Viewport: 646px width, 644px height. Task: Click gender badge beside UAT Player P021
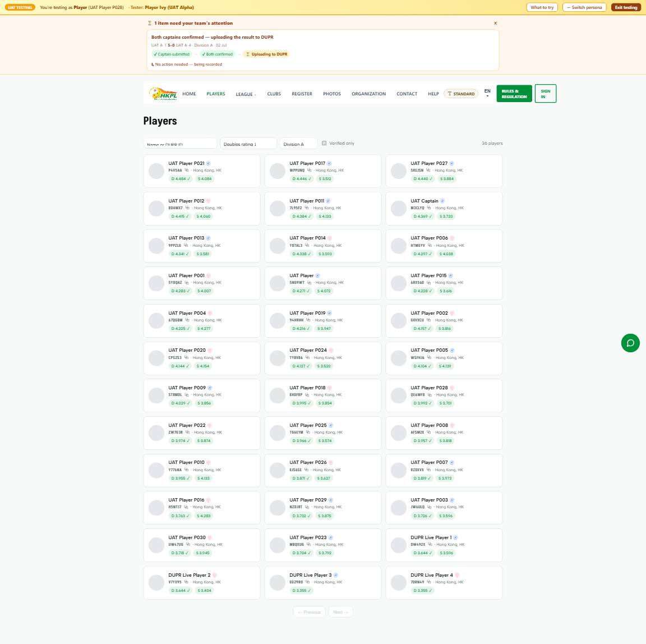point(208,164)
